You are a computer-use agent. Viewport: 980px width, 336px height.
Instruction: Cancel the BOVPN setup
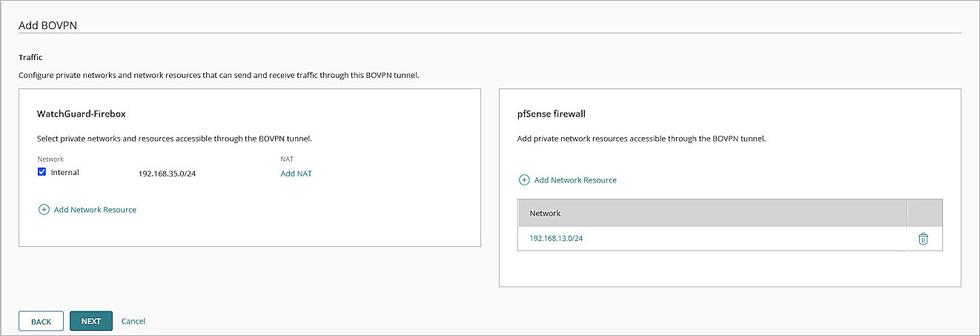click(x=133, y=321)
